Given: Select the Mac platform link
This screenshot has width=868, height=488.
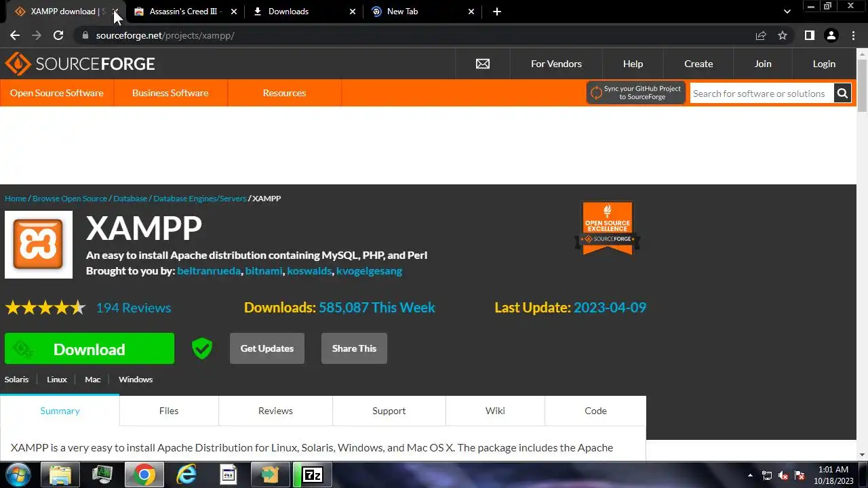Looking at the screenshot, I should [93, 380].
